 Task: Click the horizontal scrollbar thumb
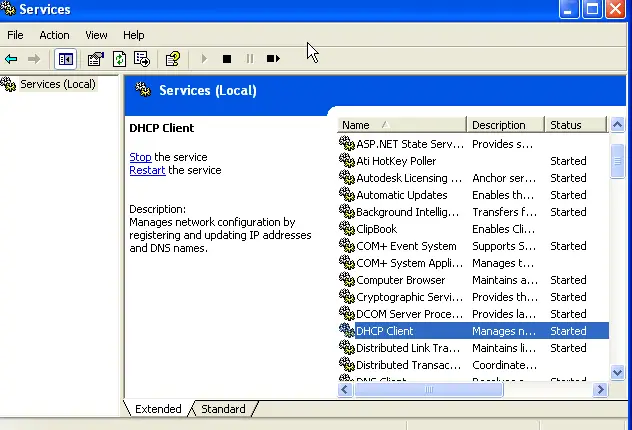pos(428,389)
